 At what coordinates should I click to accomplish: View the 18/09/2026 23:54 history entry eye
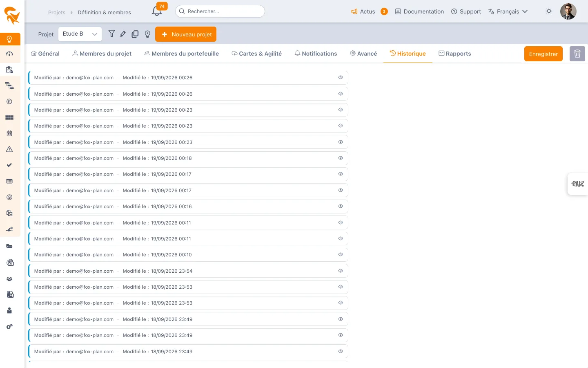341,271
